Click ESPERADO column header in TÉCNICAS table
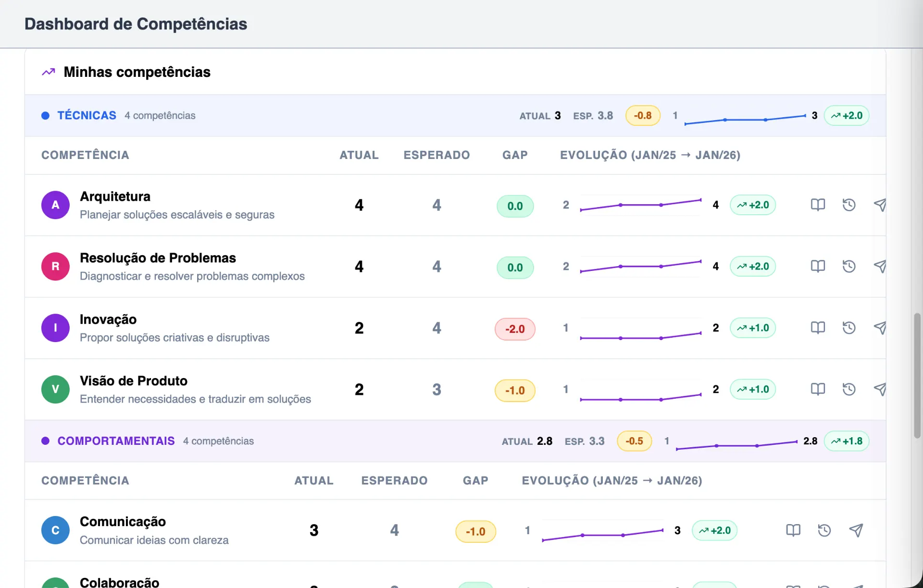The image size is (923, 588). click(437, 155)
